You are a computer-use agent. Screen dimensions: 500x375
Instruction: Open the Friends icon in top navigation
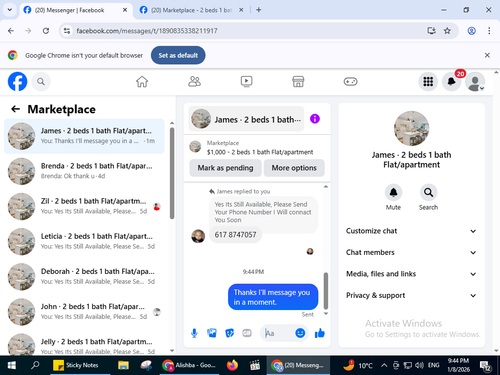[194, 81]
